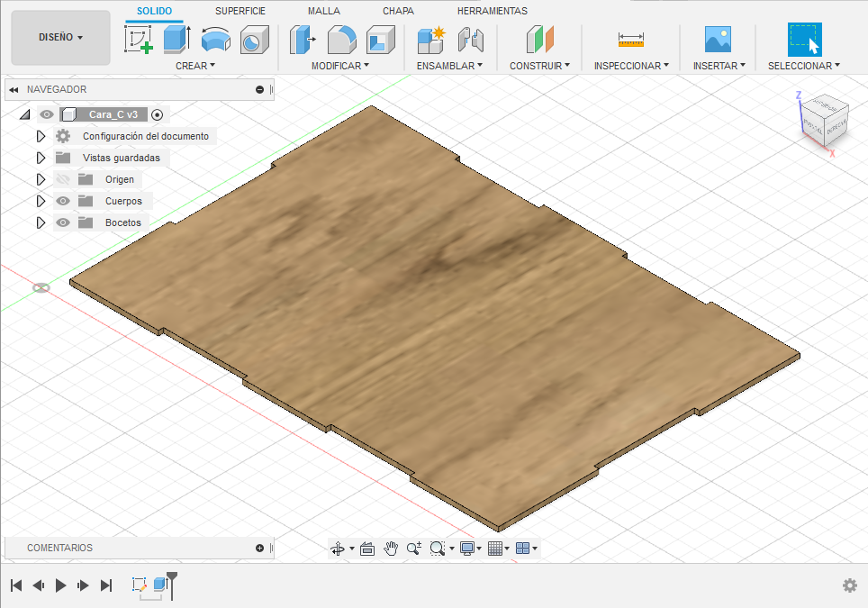Open the MODIFICAR dropdown menu
The height and width of the screenshot is (608, 868).
(339, 66)
